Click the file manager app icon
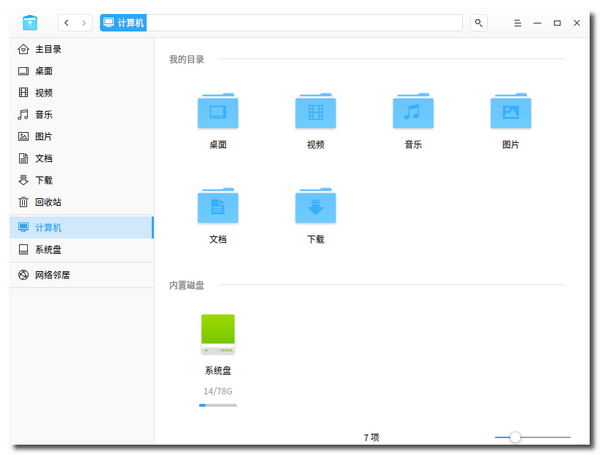 (x=30, y=23)
